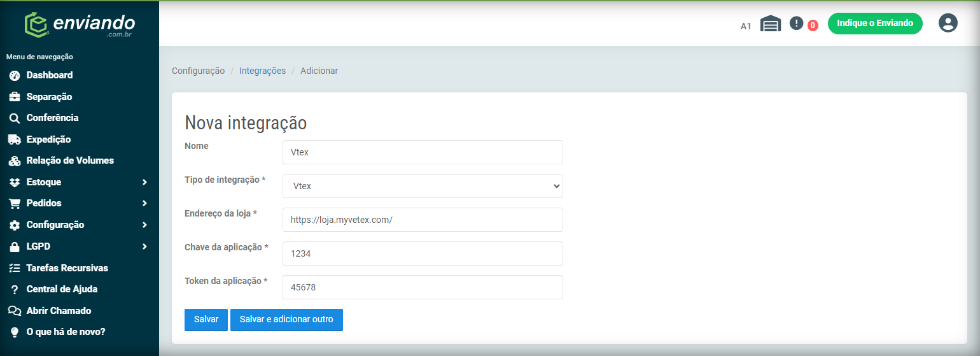This screenshot has height=356, width=980.
Task: Click the Salvar button
Action: tap(206, 320)
